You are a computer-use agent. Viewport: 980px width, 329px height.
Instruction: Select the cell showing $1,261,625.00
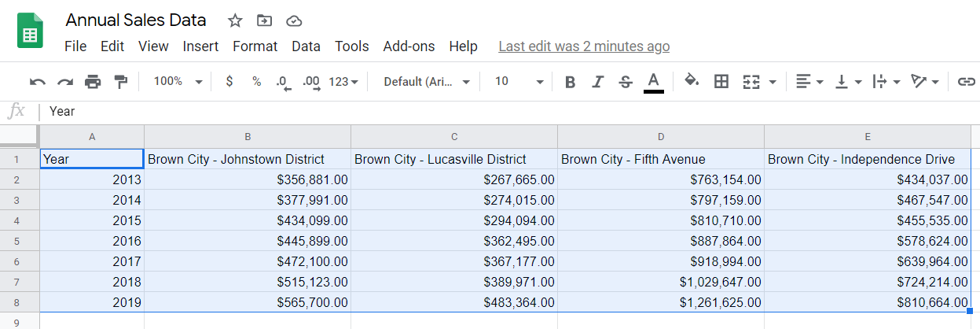[x=661, y=302]
